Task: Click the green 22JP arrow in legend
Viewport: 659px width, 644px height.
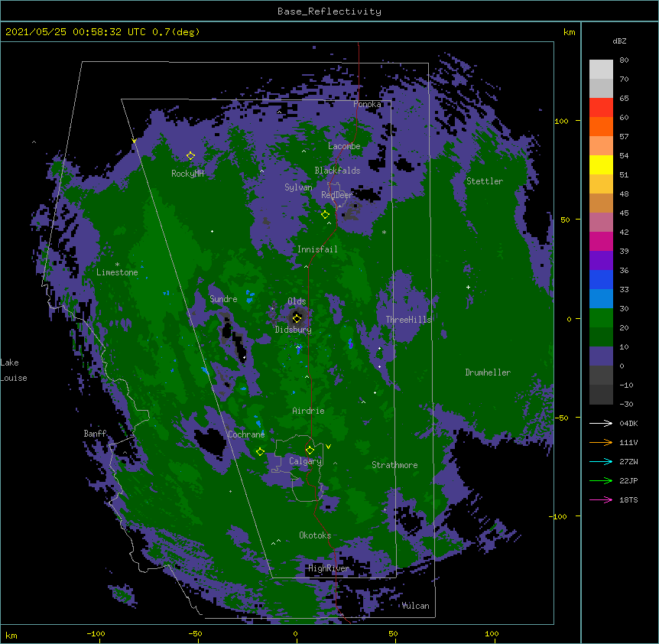Action: (x=601, y=480)
